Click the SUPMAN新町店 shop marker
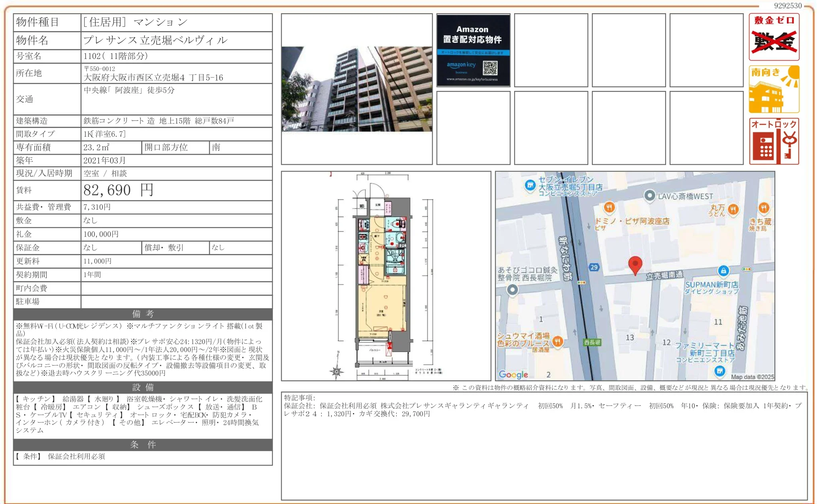Image resolution: width=820 pixels, height=504 pixels. pos(723,271)
